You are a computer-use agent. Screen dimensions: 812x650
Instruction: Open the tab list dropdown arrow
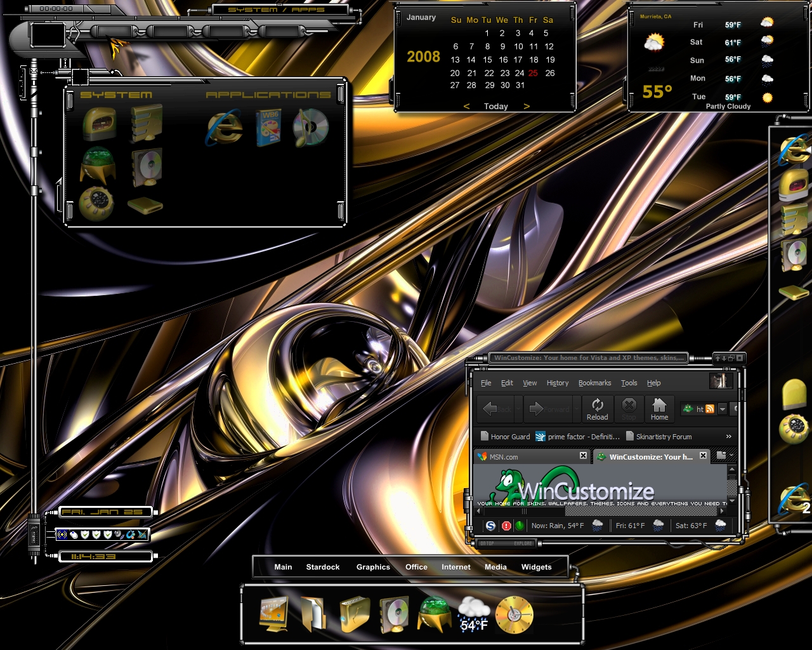(731, 456)
